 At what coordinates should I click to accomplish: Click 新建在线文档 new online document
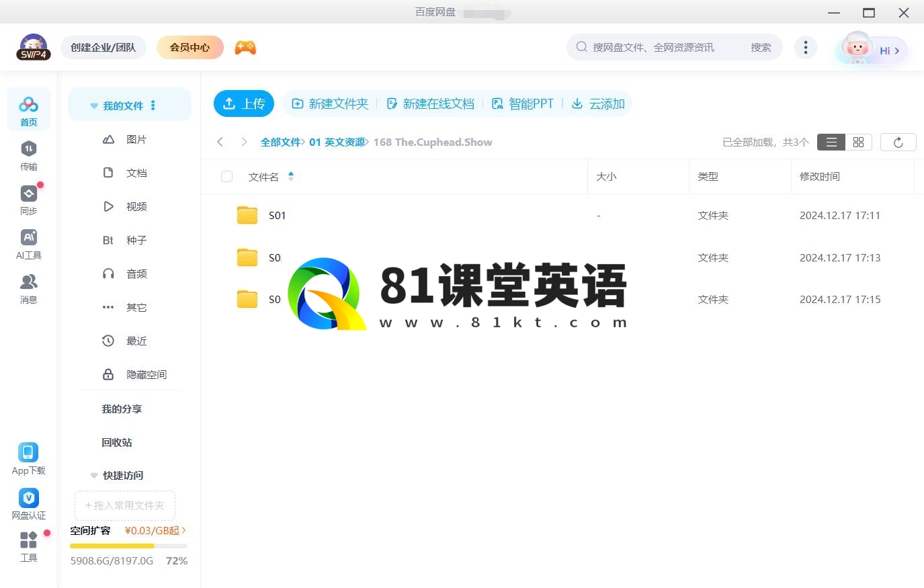tap(430, 103)
